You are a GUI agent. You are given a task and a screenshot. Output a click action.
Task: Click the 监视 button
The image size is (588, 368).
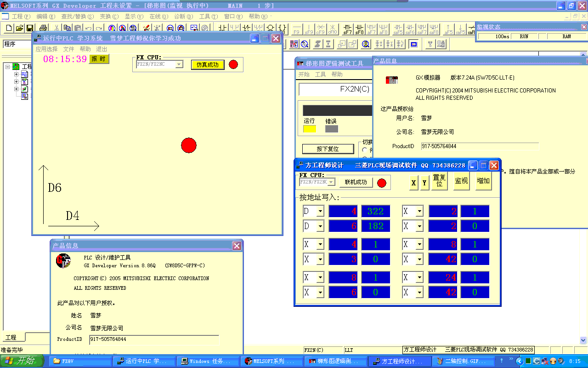(461, 181)
